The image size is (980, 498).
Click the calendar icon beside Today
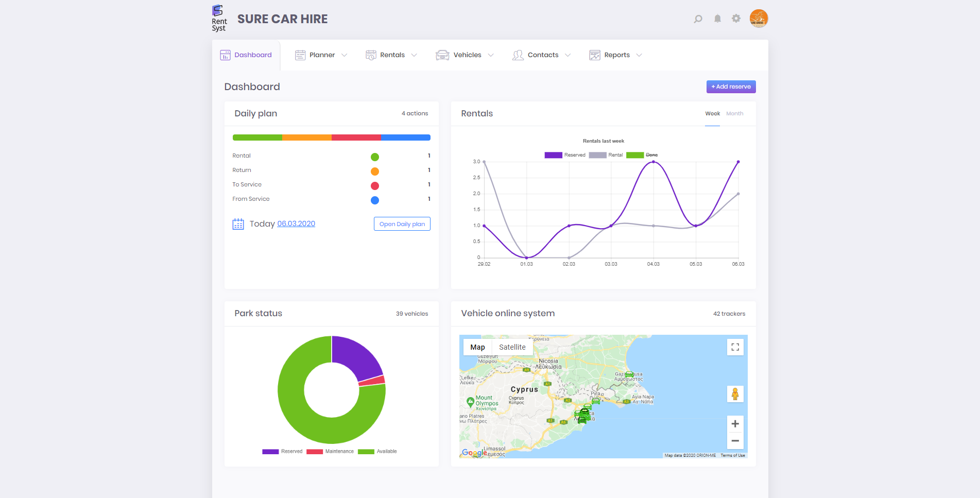238,224
